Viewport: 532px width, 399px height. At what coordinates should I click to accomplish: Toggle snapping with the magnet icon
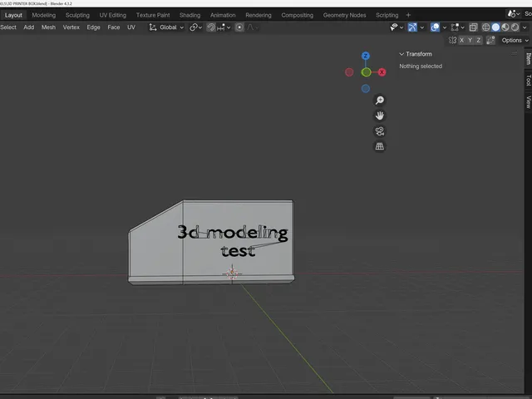(211, 27)
